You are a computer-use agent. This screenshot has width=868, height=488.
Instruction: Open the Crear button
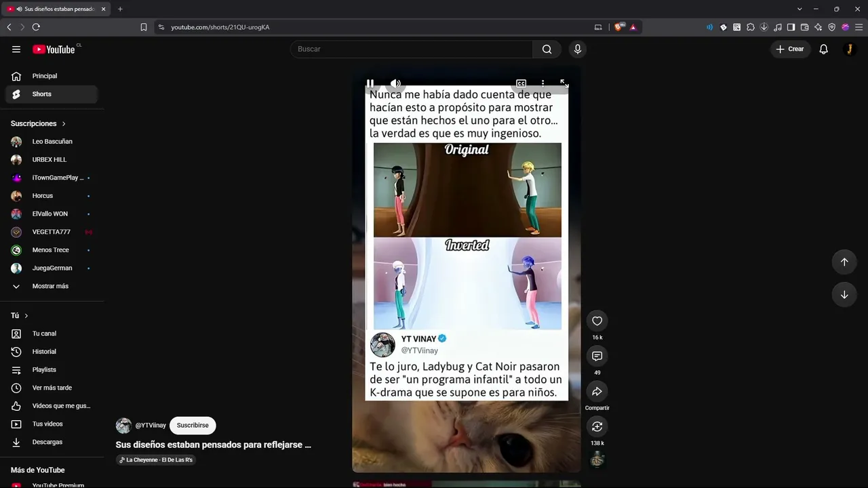[x=790, y=49]
